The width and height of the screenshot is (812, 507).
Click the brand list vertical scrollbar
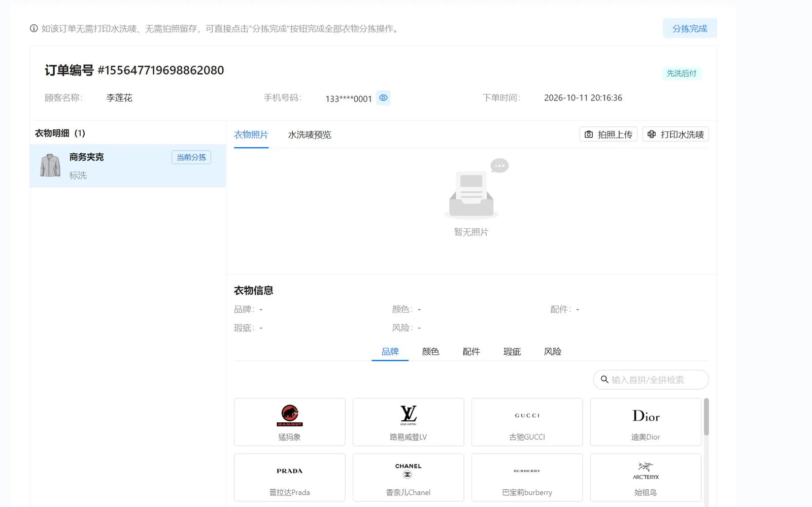click(x=706, y=417)
